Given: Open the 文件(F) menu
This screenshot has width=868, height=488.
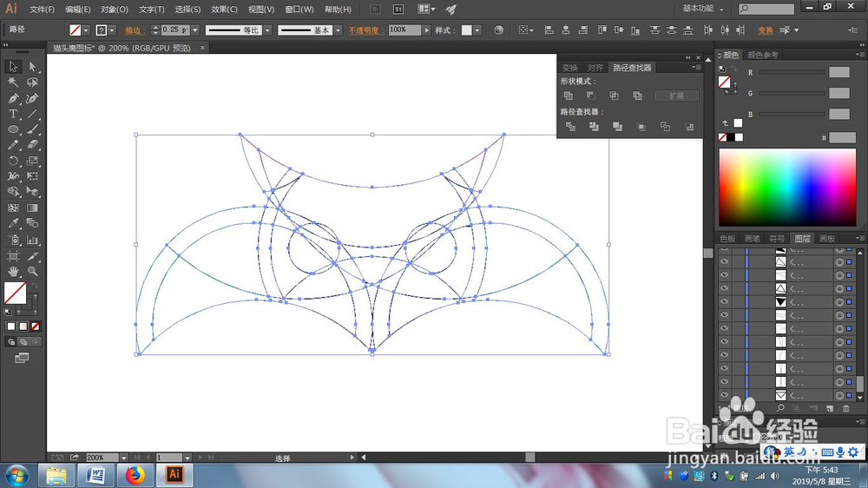Looking at the screenshot, I should click(42, 10).
